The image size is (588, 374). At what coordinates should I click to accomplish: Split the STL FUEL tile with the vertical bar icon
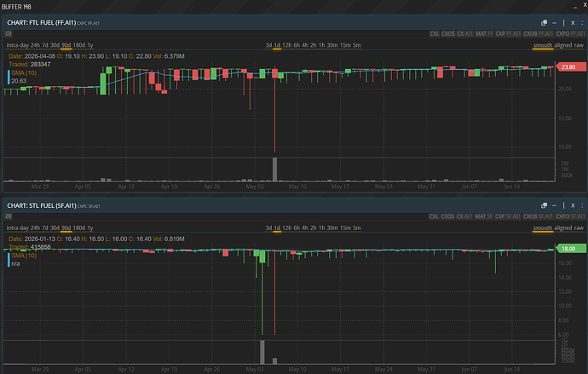pos(563,205)
